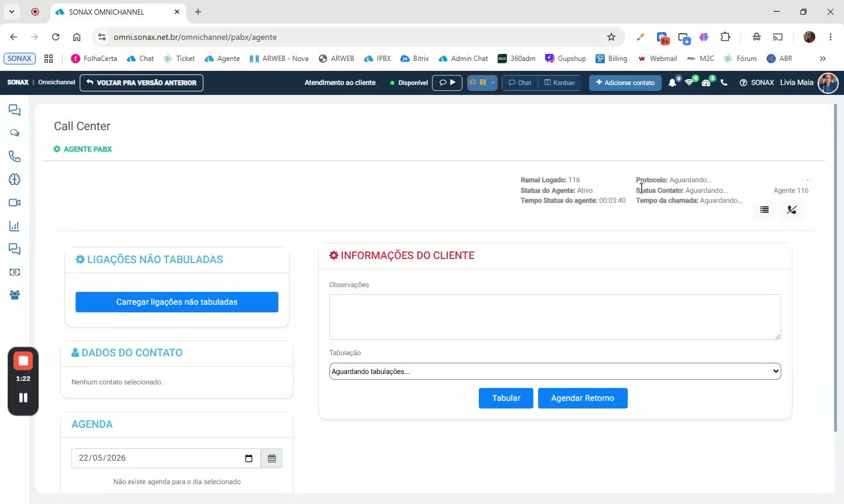
Task: Focus the browser address bar
Action: pos(358,37)
